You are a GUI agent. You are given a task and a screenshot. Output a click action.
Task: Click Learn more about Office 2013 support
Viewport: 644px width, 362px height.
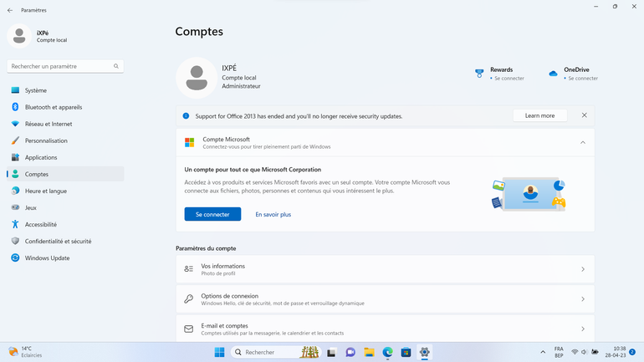[539, 115]
